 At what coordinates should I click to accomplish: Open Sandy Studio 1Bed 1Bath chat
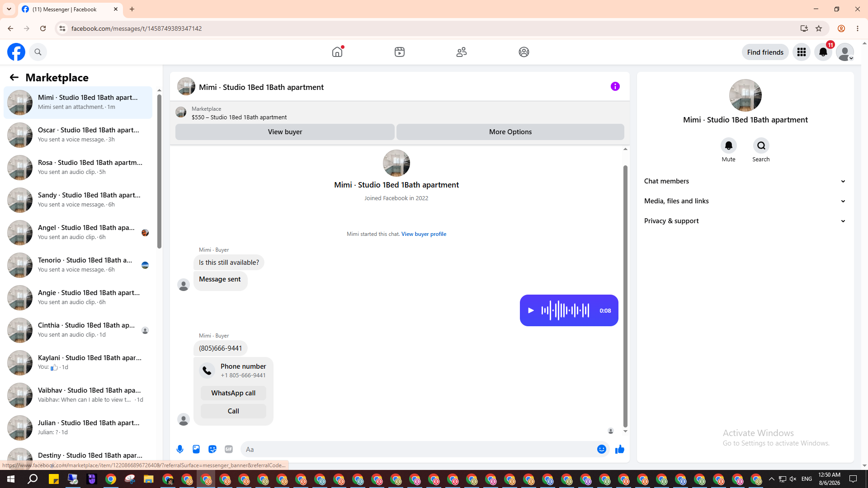(x=78, y=200)
